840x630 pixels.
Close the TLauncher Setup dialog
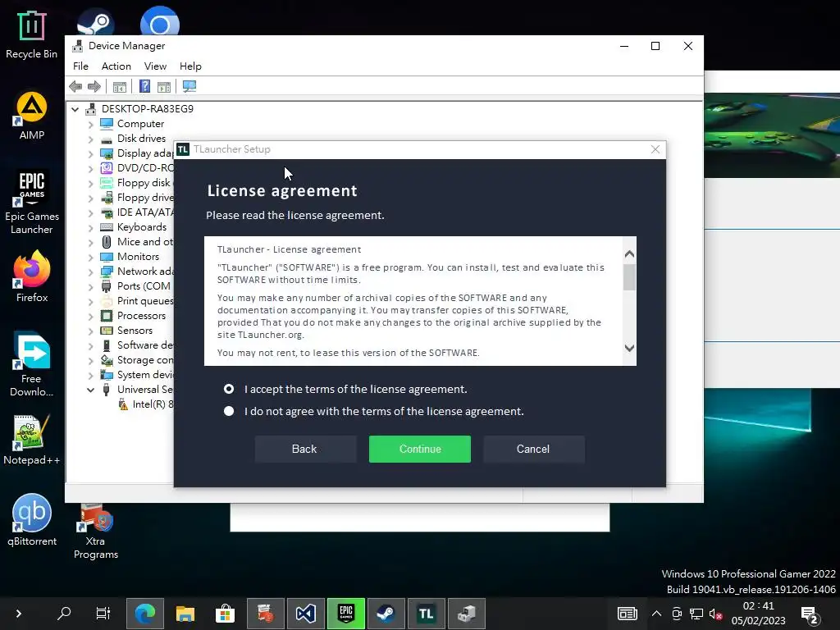coord(655,149)
